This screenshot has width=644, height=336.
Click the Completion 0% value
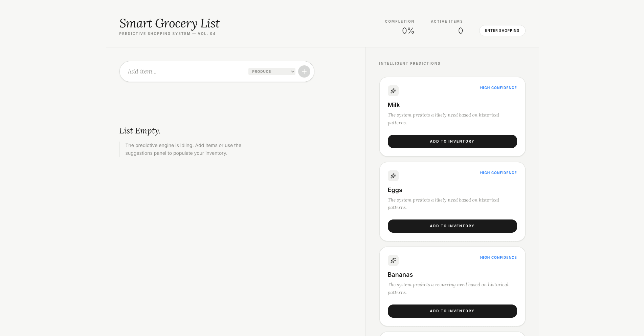[x=408, y=31]
